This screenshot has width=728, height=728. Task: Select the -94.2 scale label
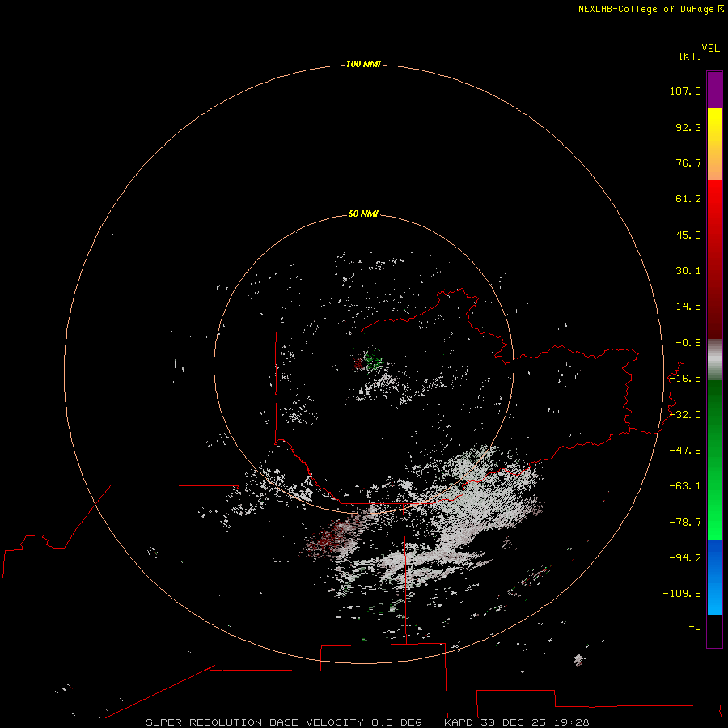pos(685,558)
